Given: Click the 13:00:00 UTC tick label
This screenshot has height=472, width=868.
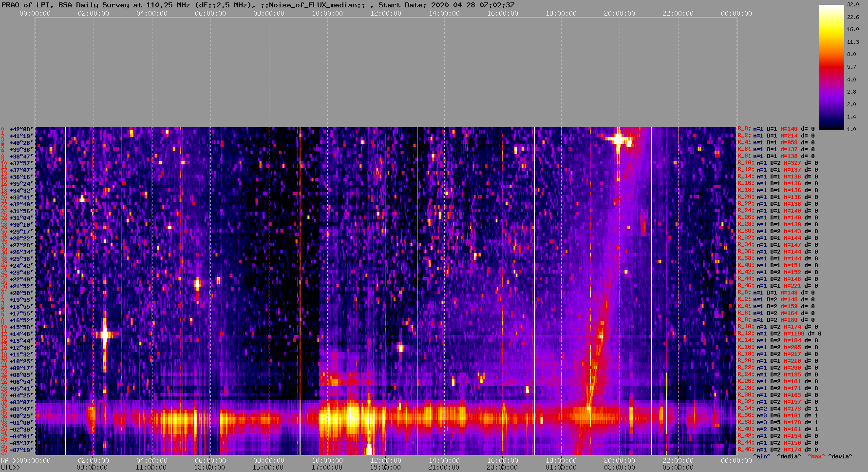Looking at the screenshot, I should point(209,467).
